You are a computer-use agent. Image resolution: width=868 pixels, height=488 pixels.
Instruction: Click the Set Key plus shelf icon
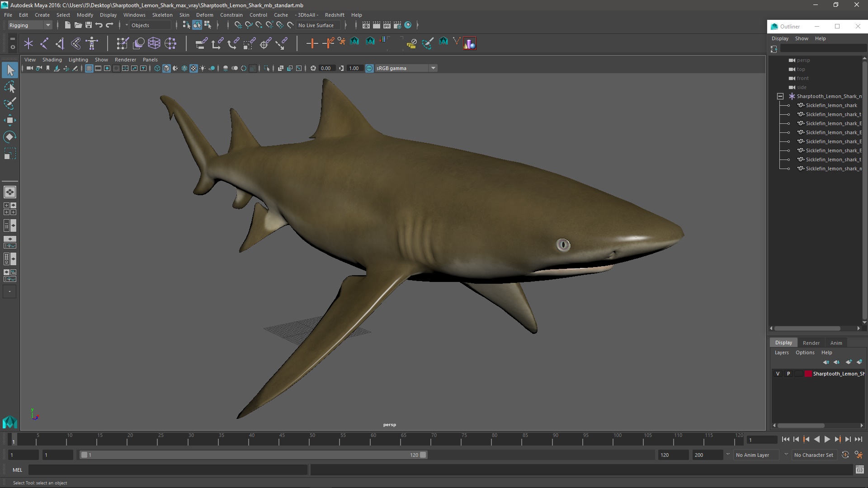click(312, 43)
